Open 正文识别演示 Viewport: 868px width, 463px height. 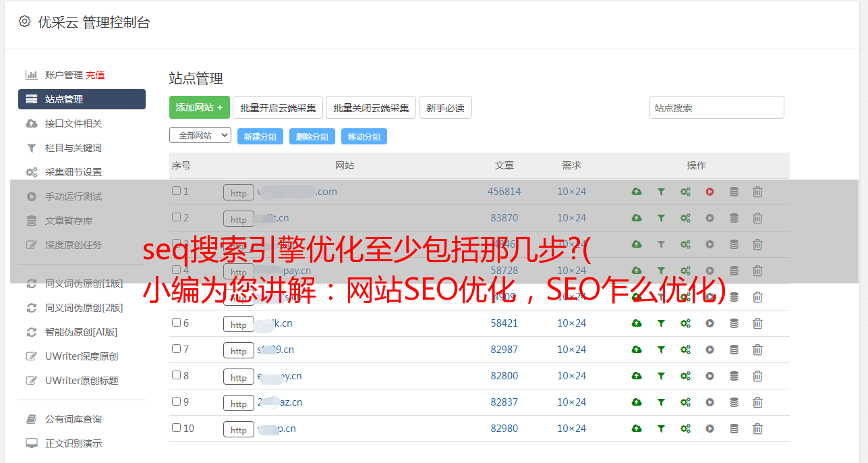(x=74, y=443)
